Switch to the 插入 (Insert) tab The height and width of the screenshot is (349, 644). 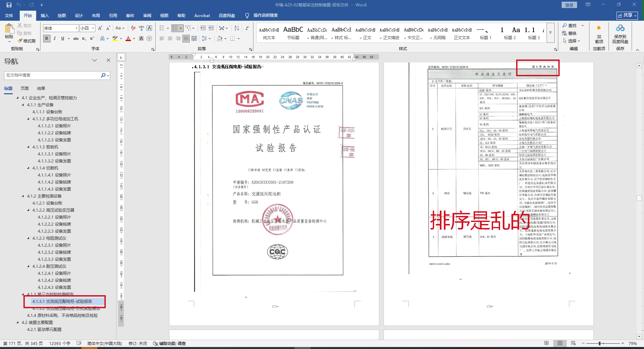pyautogui.click(x=45, y=15)
